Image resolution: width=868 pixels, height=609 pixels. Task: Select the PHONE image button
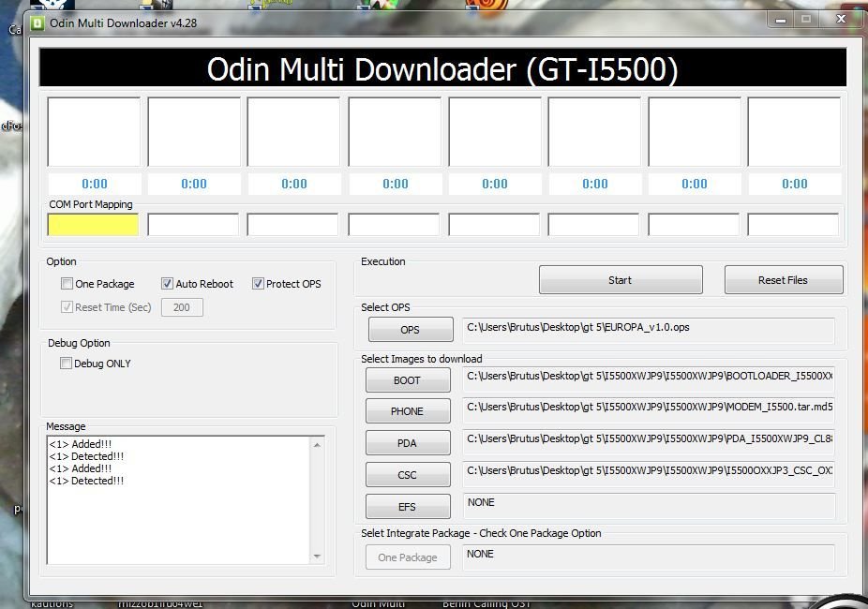click(x=408, y=411)
